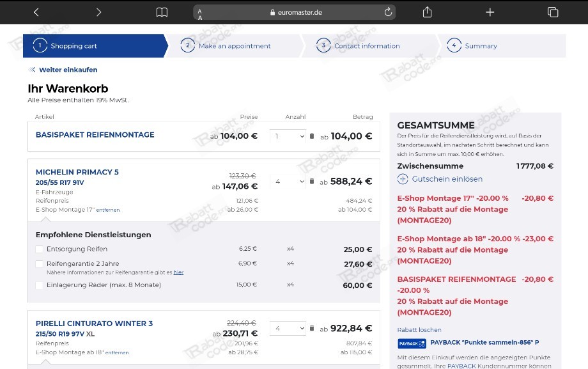This screenshot has width=588, height=369.
Task: Remove E-Shop Montage ab 18" via entfernen
Action: [x=117, y=352]
